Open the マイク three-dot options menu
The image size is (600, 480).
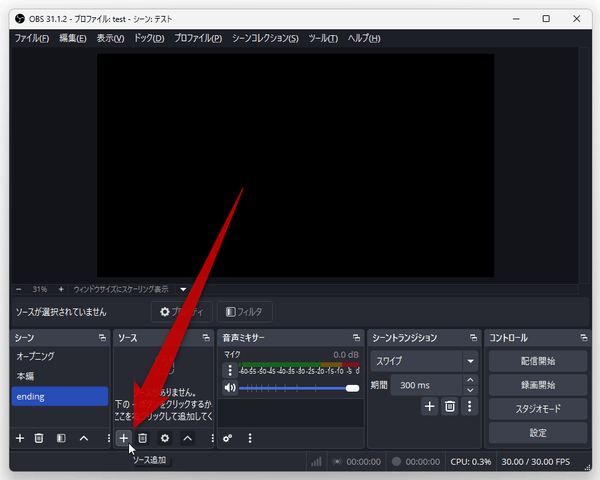click(x=229, y=370)
